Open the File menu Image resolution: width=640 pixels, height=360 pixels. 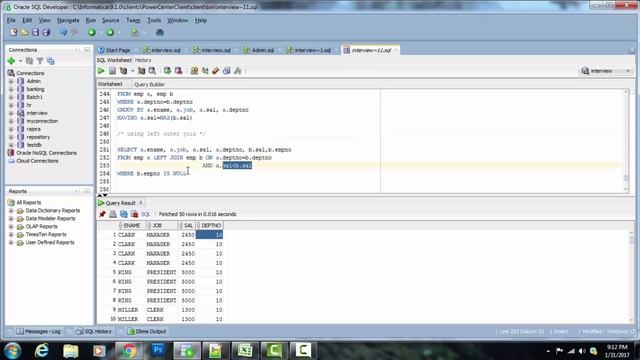(11, 20)
